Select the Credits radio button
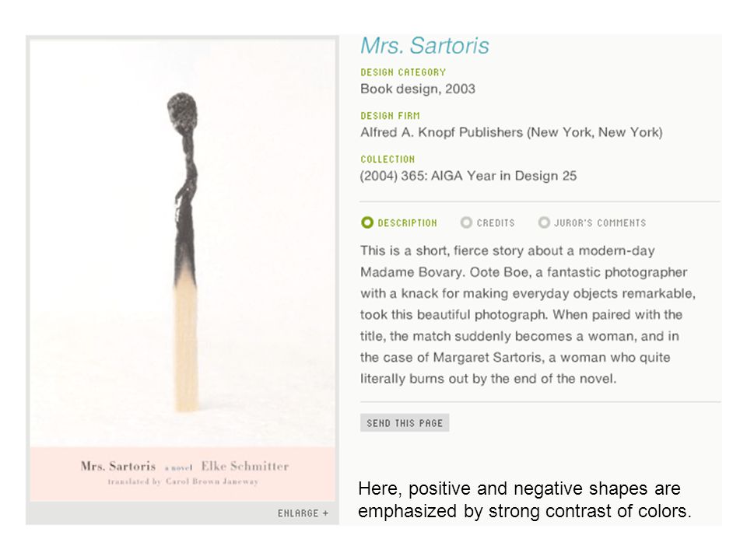Screen dimensions: 747x560 tap(466, 222)
